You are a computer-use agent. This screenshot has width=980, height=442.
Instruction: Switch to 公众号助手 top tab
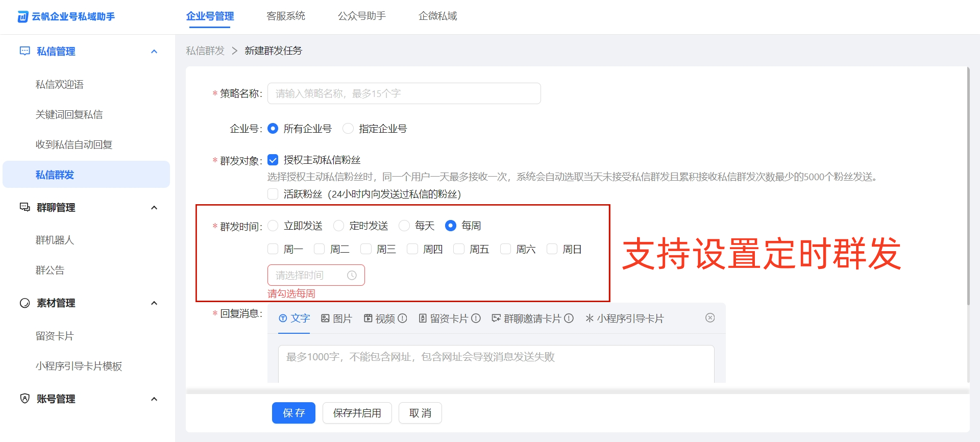click(x=362, y=16)
